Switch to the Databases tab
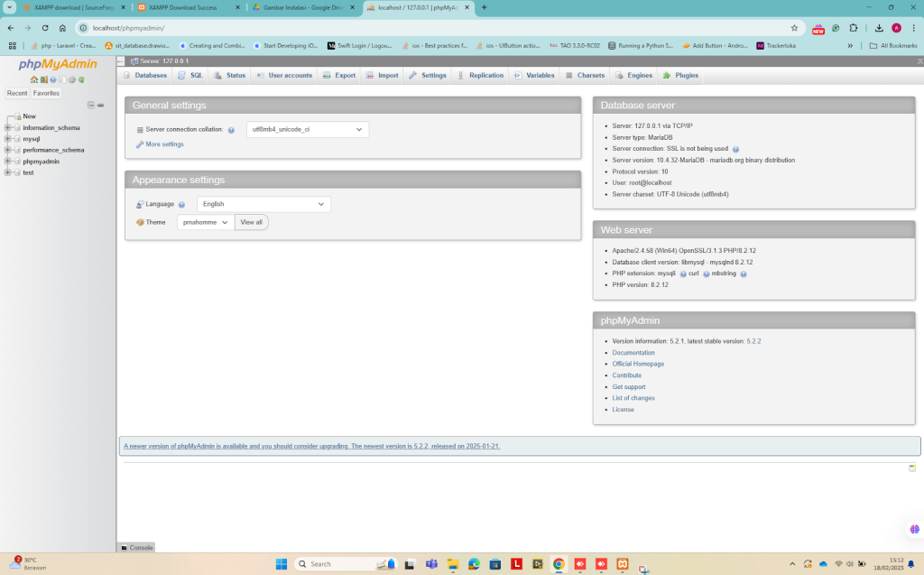The height and width of the screenshot is (575, 924). click(145, 76)
